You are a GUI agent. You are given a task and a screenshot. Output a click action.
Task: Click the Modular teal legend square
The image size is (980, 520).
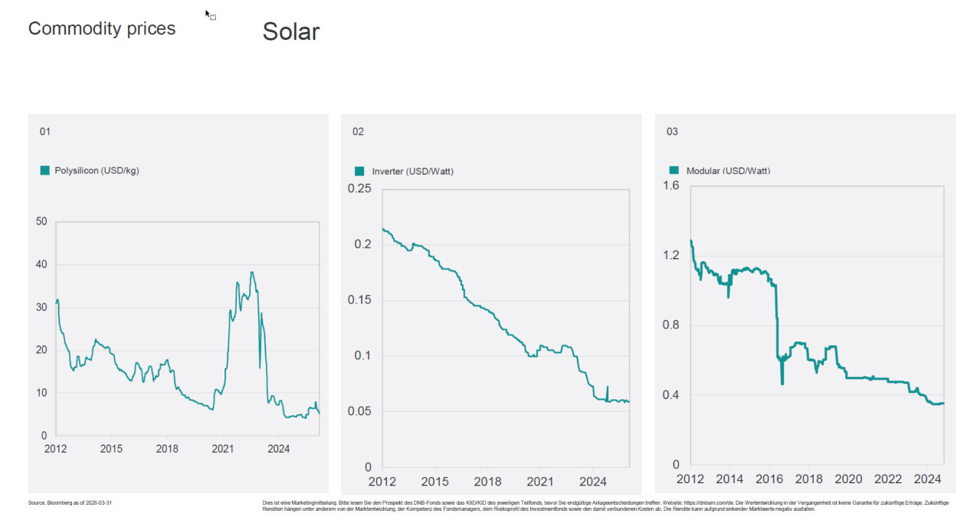[674, 170]
